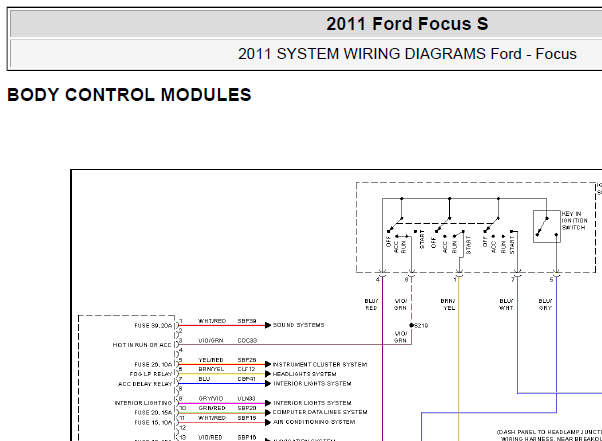Click the S210 splice node
Viewport: 602px width, 441px height.
tap(412, 325)
